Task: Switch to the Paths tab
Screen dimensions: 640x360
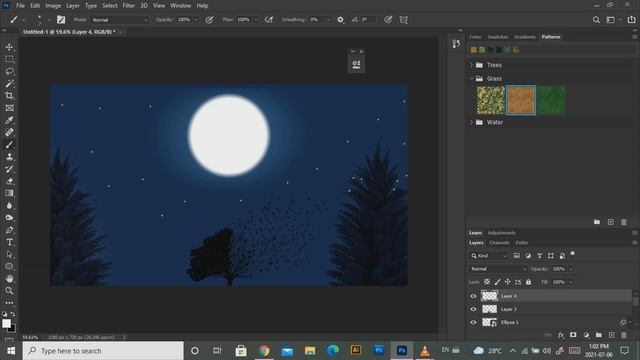Action: (521, 242)
